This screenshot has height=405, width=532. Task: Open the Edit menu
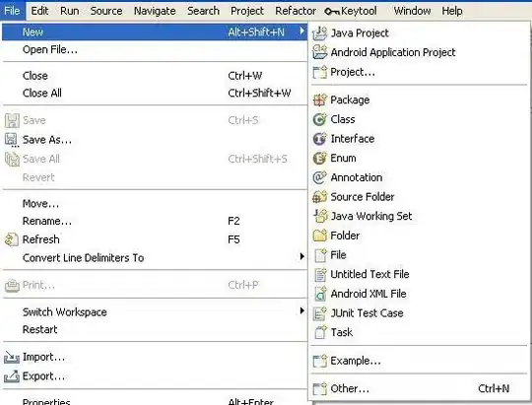click(x=39, y=11)
